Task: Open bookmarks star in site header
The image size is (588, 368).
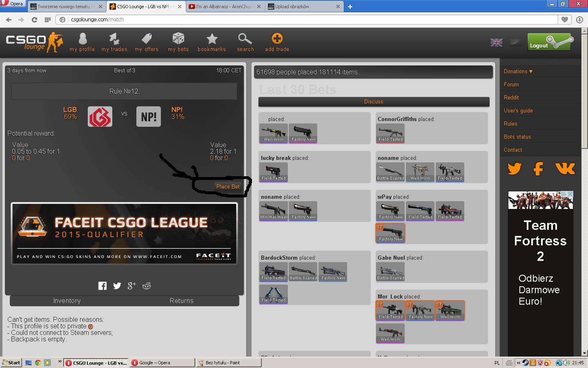Action: 212,43
